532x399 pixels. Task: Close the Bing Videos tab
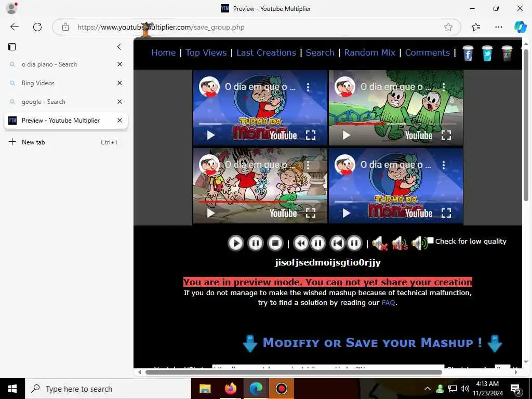click(x=120, y=83)
